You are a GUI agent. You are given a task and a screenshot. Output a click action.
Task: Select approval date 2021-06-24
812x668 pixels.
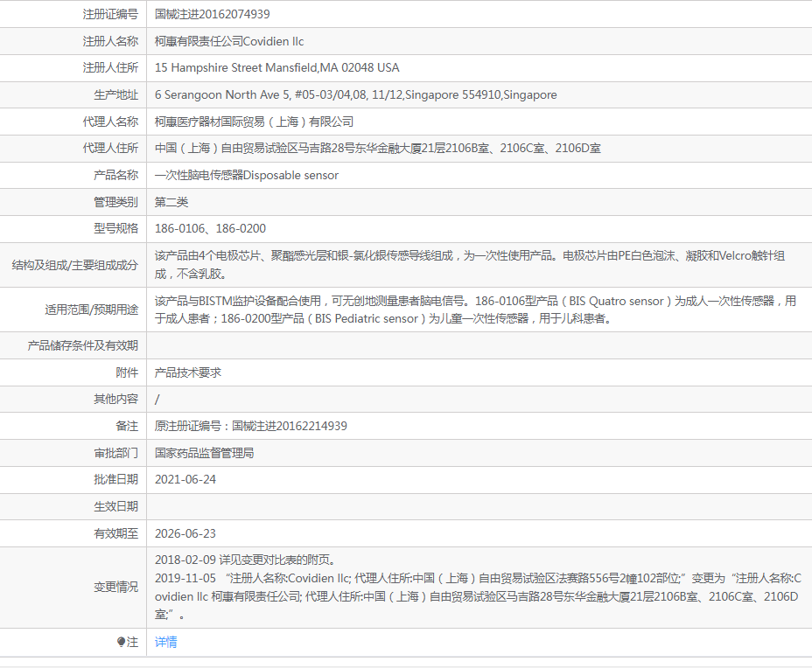click(185, 479)
